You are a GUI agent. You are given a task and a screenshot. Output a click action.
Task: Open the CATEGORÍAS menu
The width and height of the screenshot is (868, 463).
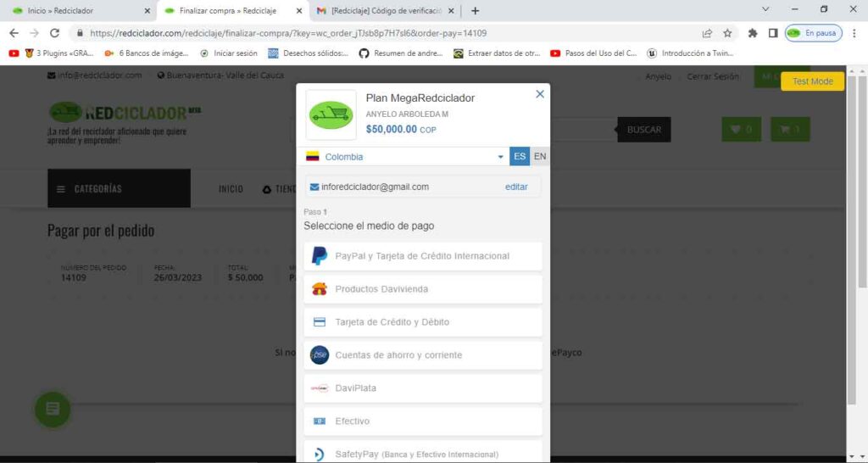coord(119,188)
